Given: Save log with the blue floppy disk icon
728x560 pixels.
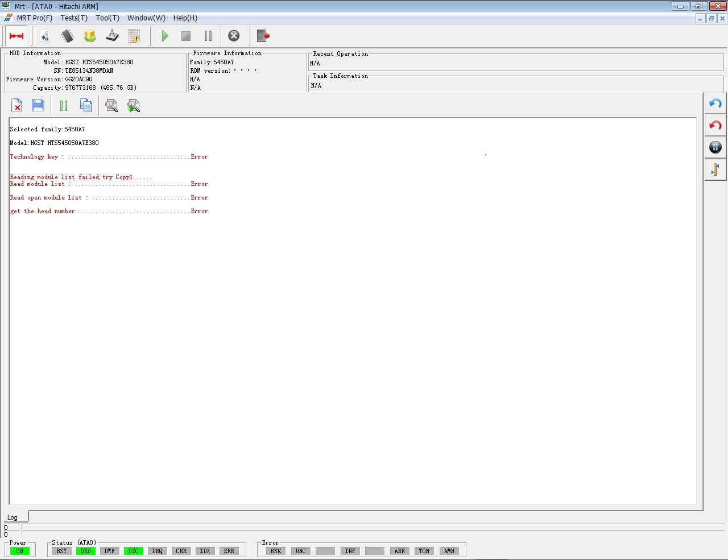Looking at the screenshot, I should pos(38,105).
